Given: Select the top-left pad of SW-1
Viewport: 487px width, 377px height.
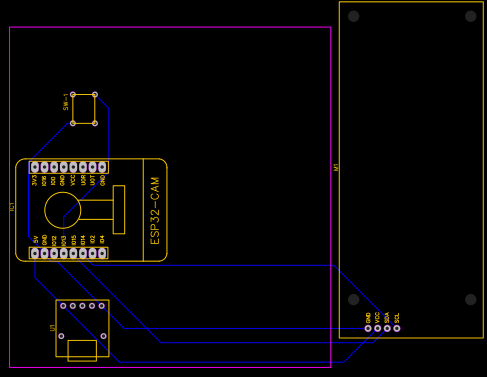Looking at the screenshot, I should click(73, 95).
